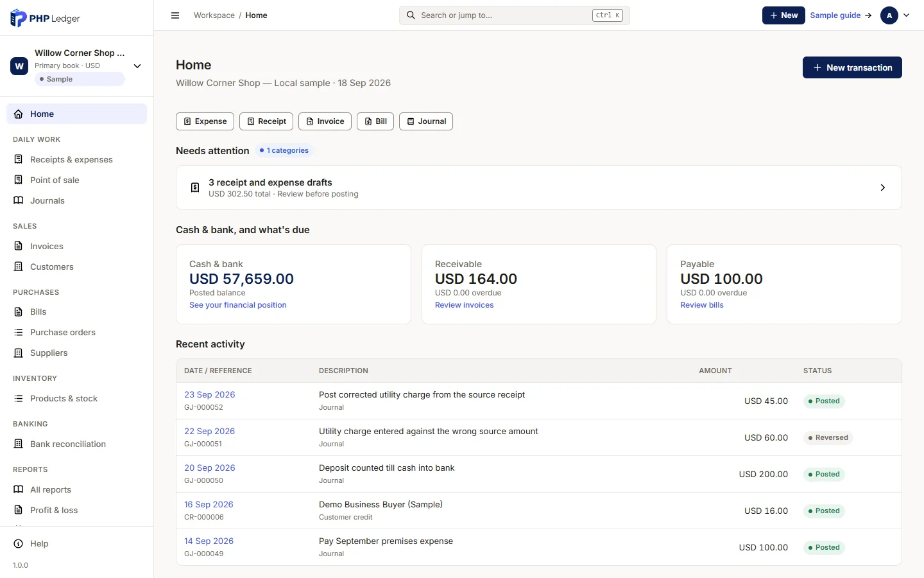This screenshot has width=924, height=578.
Task: Open Bank reconciliation page
Action: coord(77,444)
